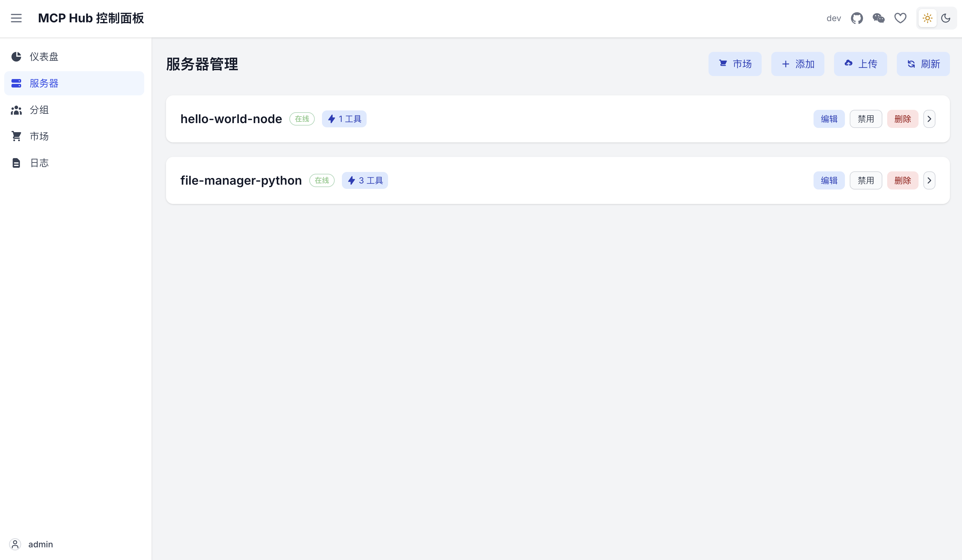This screenshot has width=962, height=560.
Task: Click the 在线 status badge for hello-world-node
Action: (x=301, y=119)
